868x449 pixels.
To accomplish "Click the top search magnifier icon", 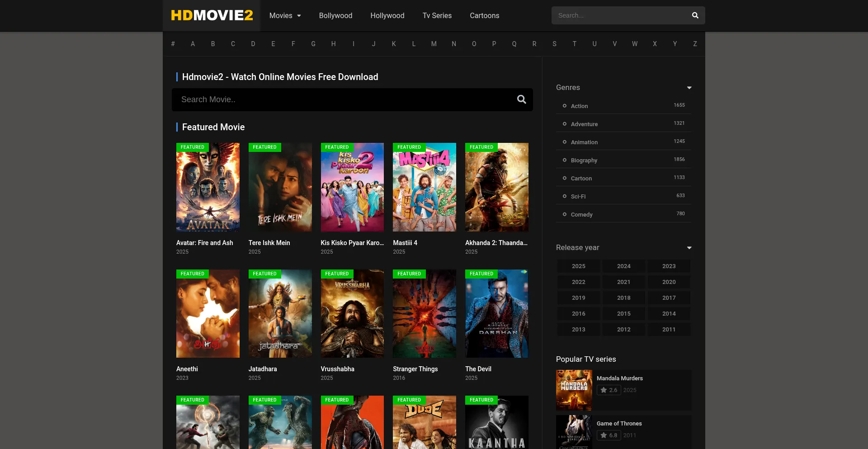I will click(x=695, y=15).
